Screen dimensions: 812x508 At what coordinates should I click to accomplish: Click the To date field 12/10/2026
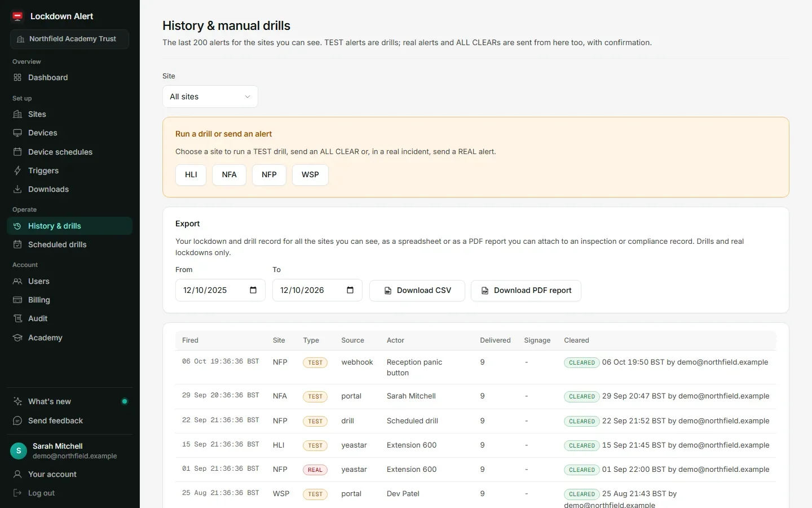pyautogui.click(x=317, y=290)
